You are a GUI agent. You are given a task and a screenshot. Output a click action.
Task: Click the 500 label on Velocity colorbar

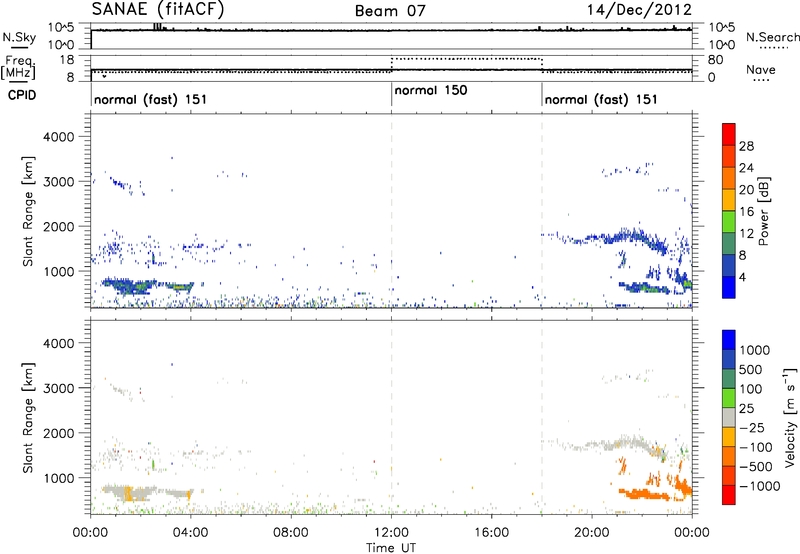point(751,369)
